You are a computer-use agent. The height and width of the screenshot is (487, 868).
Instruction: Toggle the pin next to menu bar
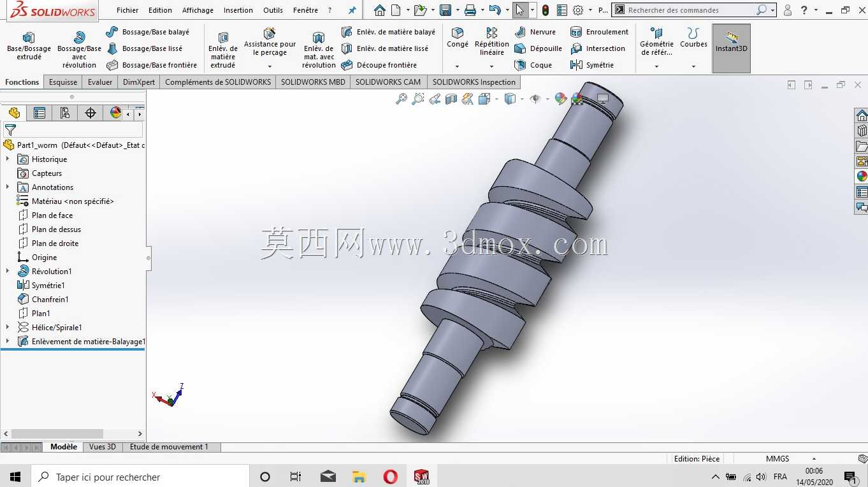point(352,10)
